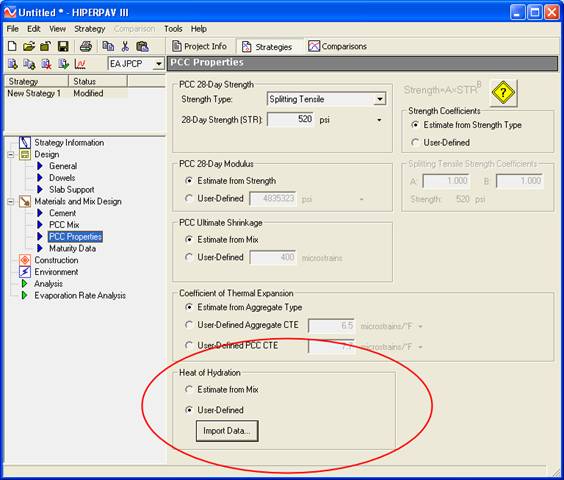Add a new strategy using toolbar icon
The width and height of the screenshot is (564, 480).
coord(13,64)
